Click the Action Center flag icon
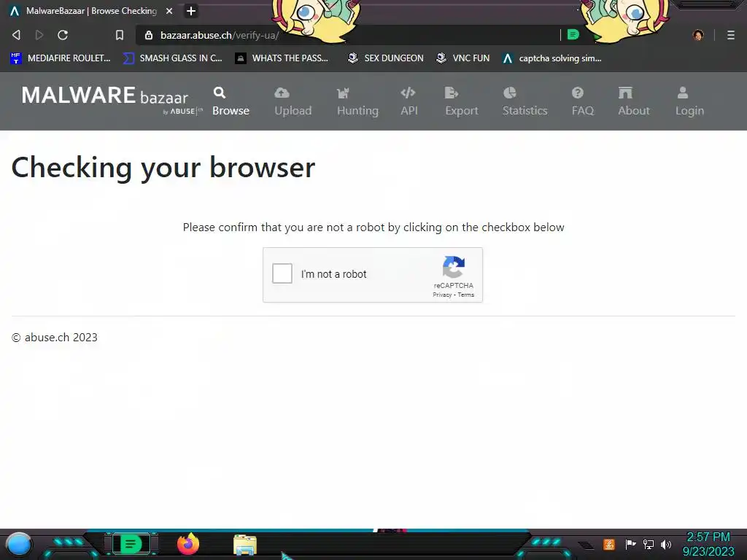This screenshot has height=560, width=747. (x=631, y=544)
